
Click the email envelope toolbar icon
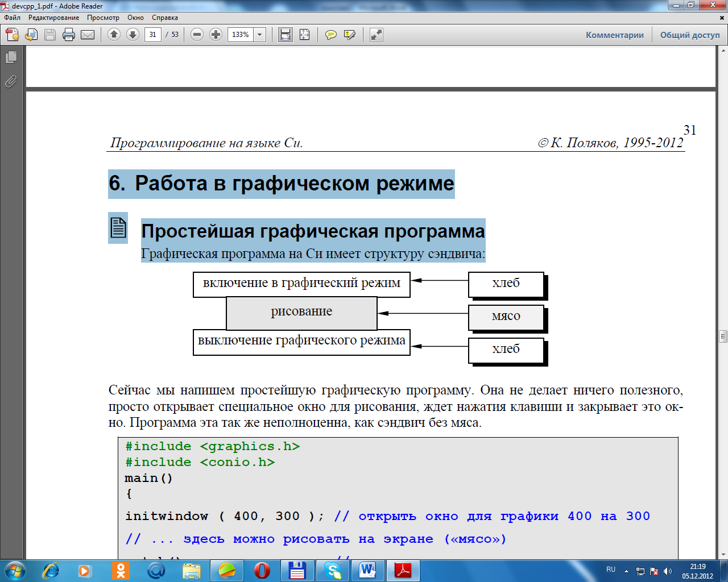[88, 35]
